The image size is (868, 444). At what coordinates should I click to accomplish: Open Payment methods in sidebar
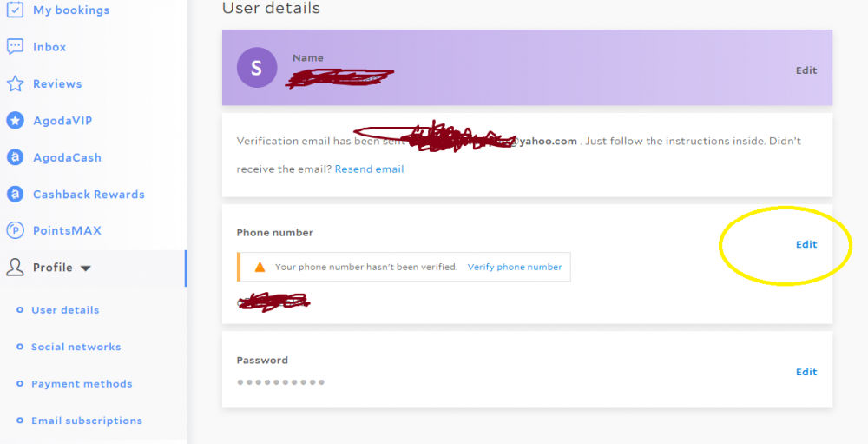82,383
